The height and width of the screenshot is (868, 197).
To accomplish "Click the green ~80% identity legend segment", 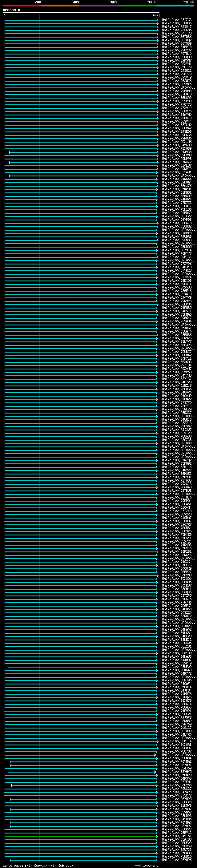I will 137,6.
